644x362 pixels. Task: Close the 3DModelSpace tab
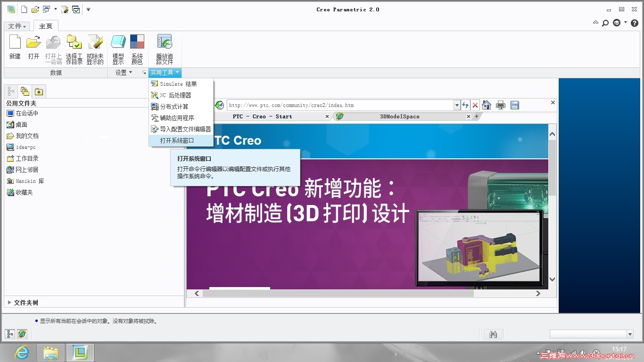(469, 116)
